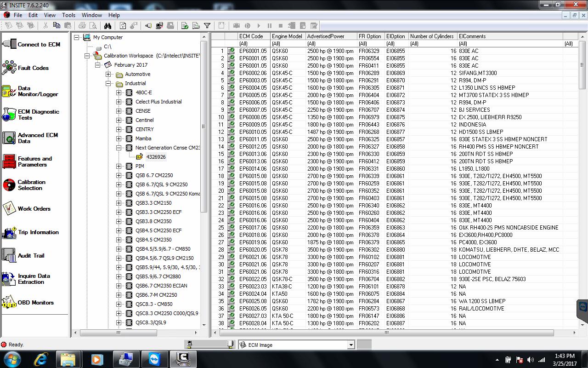Expand the Automotive folder
588x368 pixels.
(108, 74)
